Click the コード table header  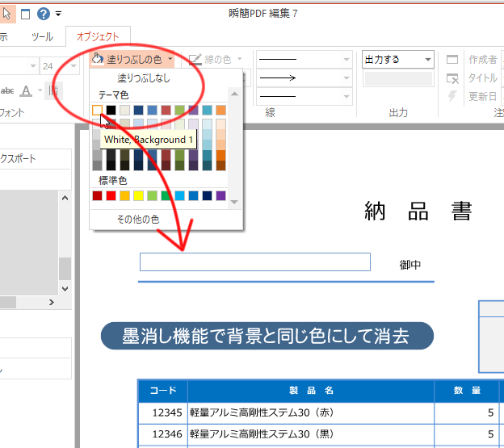(163, 390)
